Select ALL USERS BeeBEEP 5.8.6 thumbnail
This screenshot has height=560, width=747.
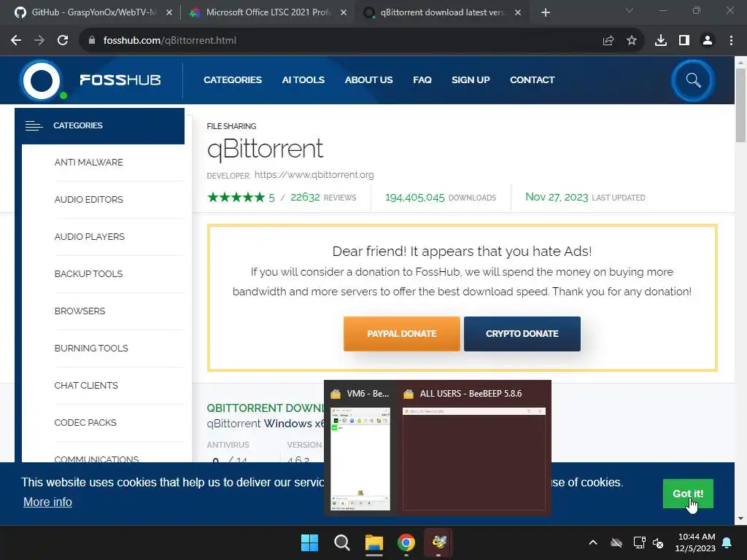[x=473, y=450]
